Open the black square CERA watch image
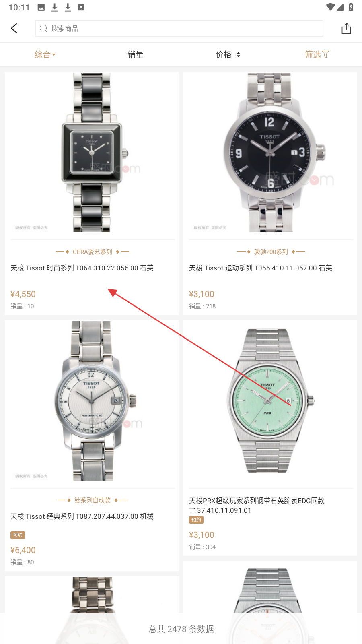Viewport: 362px width, 644px height. 92,153
